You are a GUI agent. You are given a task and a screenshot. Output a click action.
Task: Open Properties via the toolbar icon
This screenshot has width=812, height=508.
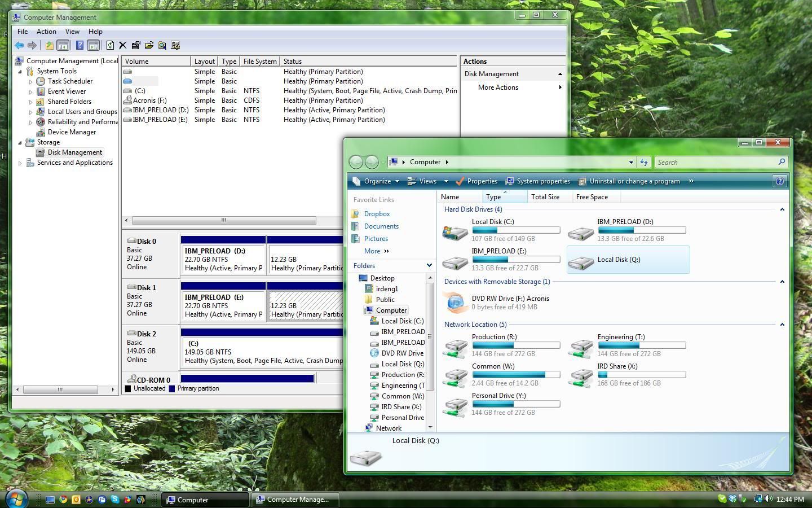[136, 45]
